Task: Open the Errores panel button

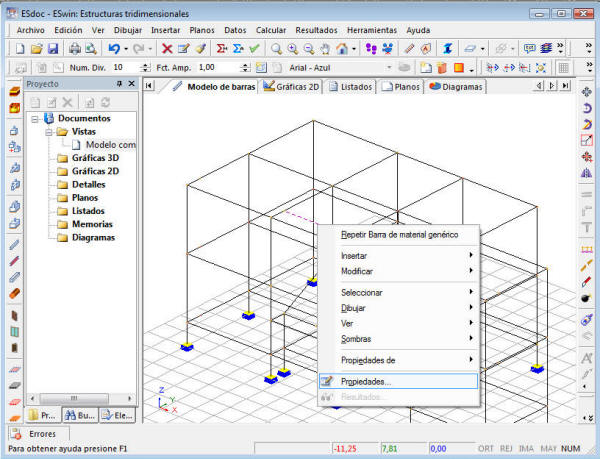Action: point(39,434)
